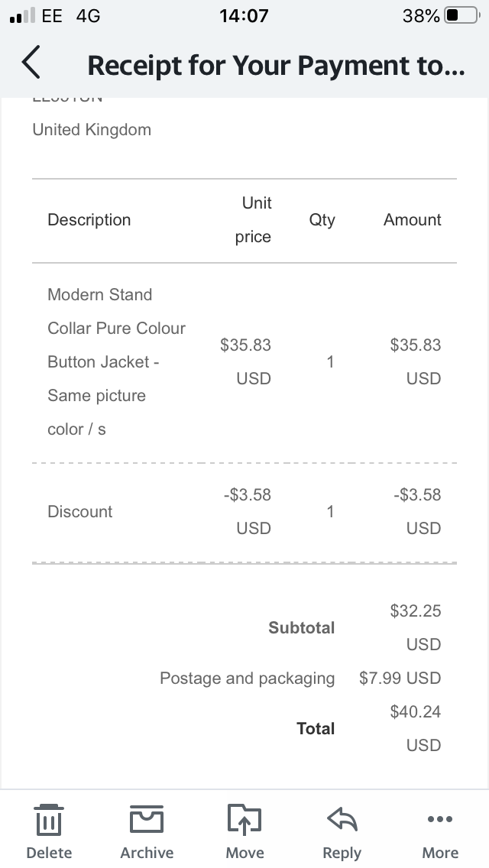Viewport: 489px width, 868px height.
Task: Tap the Unit price column header
Action: 253,220
